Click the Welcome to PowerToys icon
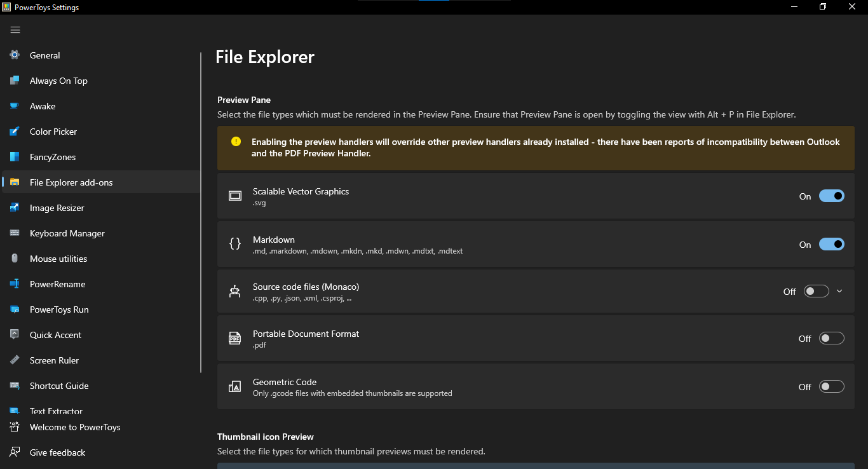The image size is (868, 469). click(x=15, y=427)
